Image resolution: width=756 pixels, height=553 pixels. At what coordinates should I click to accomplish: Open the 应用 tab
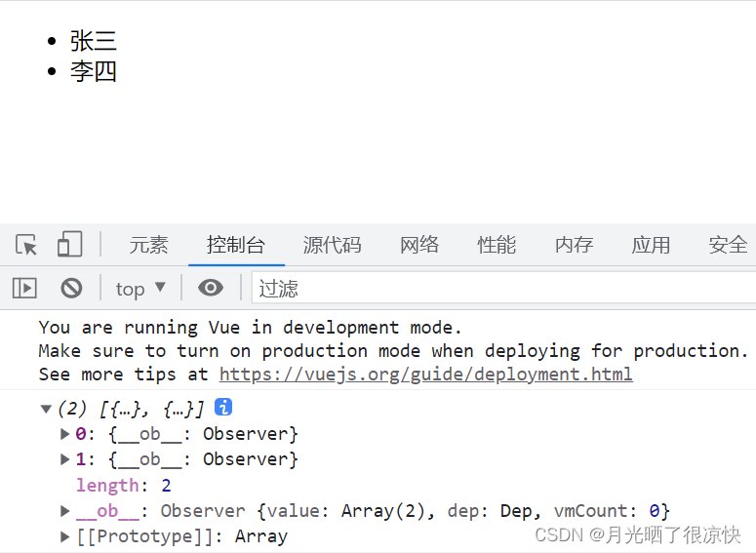pyautogui.click(x=651, y=245)
